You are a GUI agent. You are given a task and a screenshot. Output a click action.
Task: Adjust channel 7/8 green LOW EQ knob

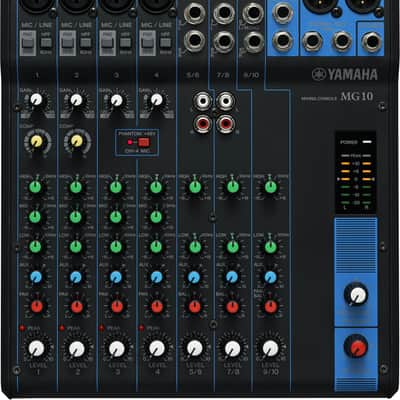[x=233, y=247]
